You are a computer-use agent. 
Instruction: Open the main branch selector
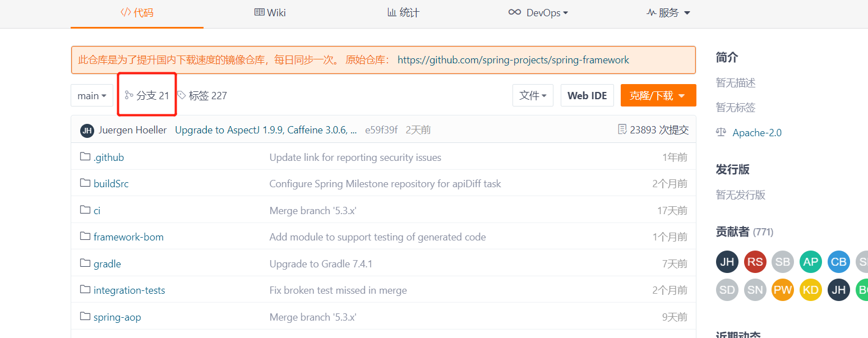click(92, 96)
